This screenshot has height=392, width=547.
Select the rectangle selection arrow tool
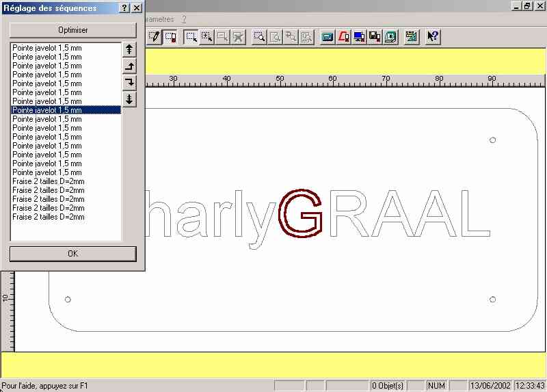pyautogui.click(x=191, y=37)
